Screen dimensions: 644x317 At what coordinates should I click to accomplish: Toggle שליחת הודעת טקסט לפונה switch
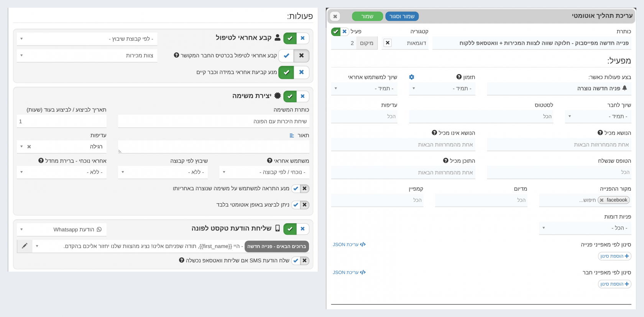click(296, 229)
